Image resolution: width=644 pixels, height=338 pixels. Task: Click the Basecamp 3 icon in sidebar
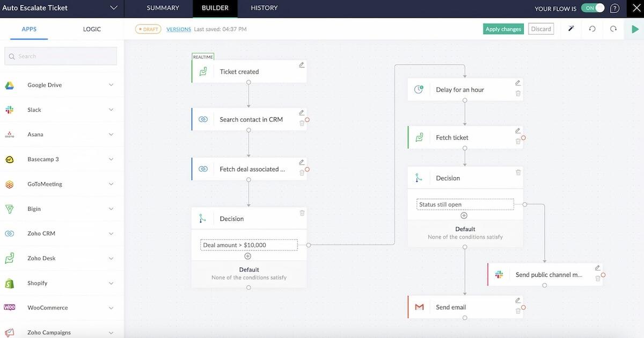click(x=10, y=160)
